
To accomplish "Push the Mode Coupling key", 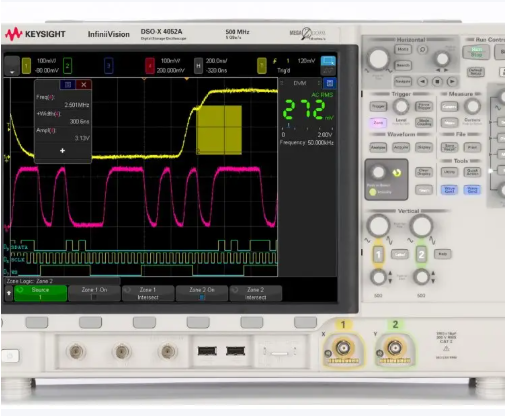I will [424, 122].
